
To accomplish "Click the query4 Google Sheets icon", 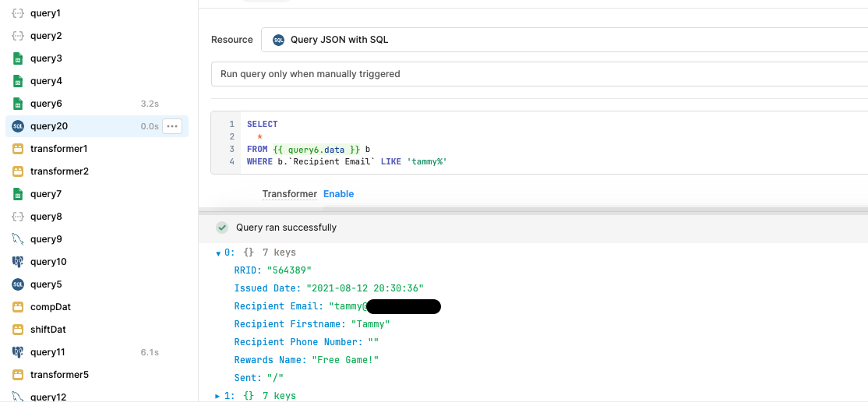I will [18, 81].
